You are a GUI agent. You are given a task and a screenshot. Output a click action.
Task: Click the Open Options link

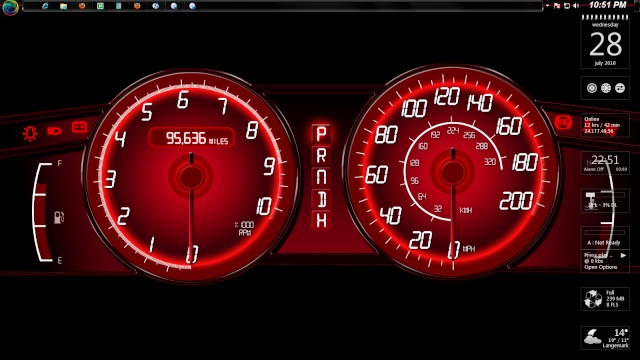600,267
